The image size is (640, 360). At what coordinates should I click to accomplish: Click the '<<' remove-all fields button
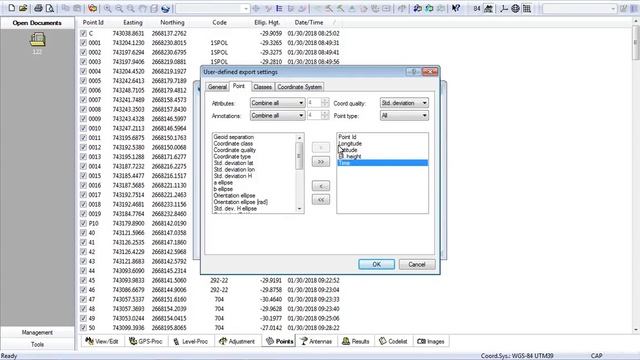click(321, 200)
